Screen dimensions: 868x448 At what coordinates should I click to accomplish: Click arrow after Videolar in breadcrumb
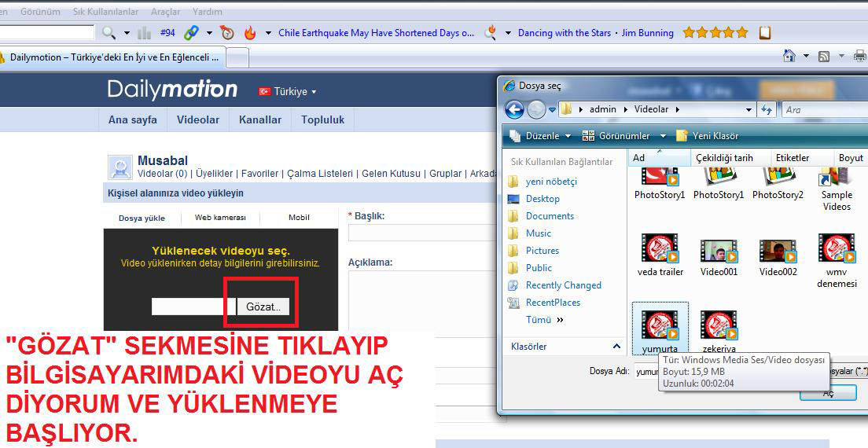677,109
